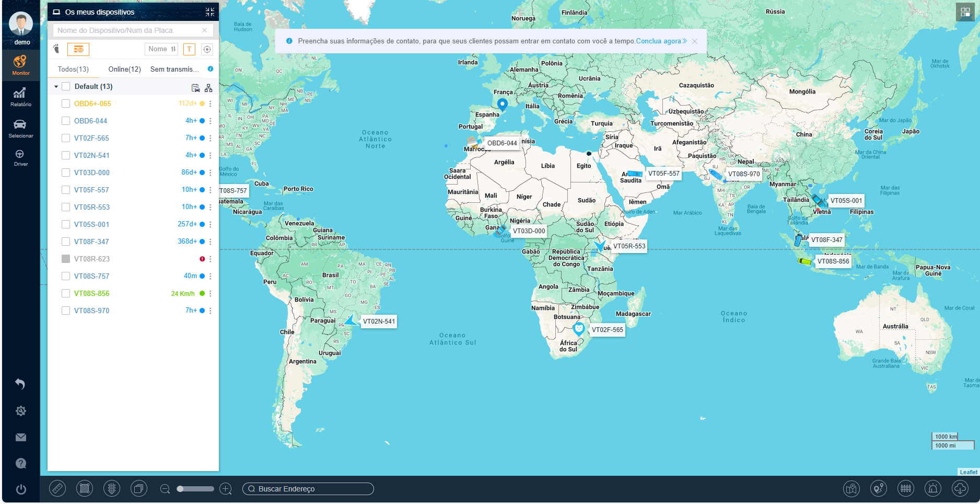Switch to the Todos(13) tab
Image resolution: width=980 pixels, height=504 pixels.
coord(73,69)
